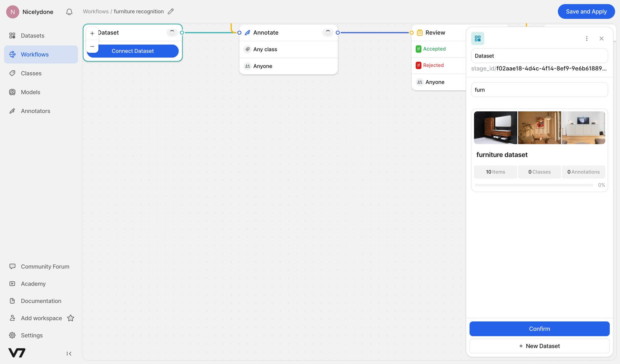Image resolution: width=620 pixels, height=364 pixels.
Task: Open the three-dot menu in the Dataset panel
Action: tap(587, 38)
